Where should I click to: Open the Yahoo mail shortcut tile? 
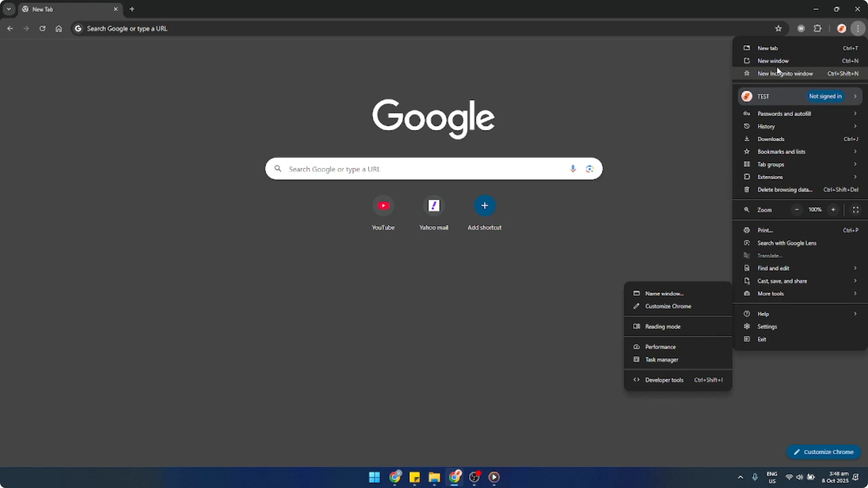coord(434,213)
